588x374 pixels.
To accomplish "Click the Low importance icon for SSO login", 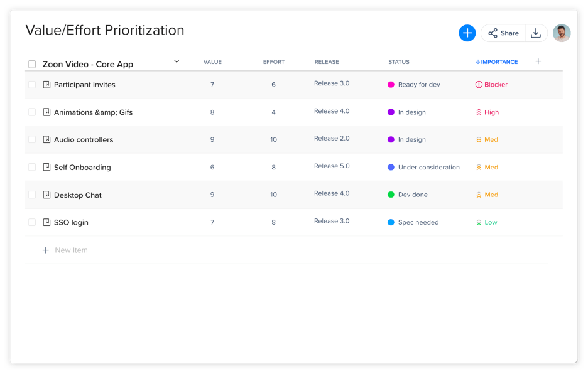I will point(479,222).
